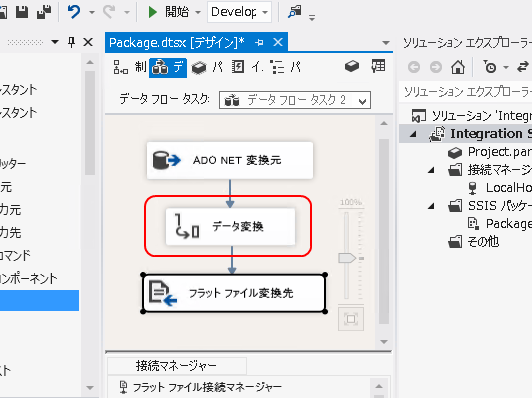Click Solution Explorer Back icon
This screenshot has width=532, height=398.
coord(414,67)
